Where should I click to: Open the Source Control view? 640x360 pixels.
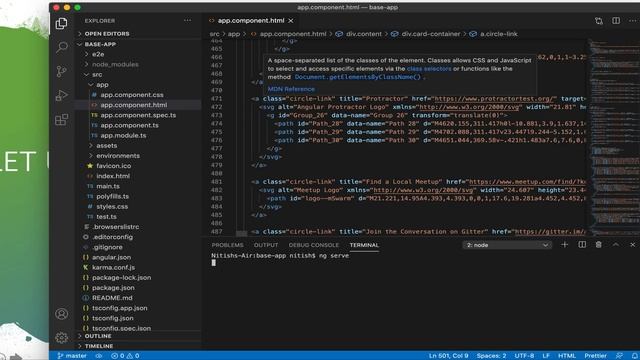pos(62,71)
